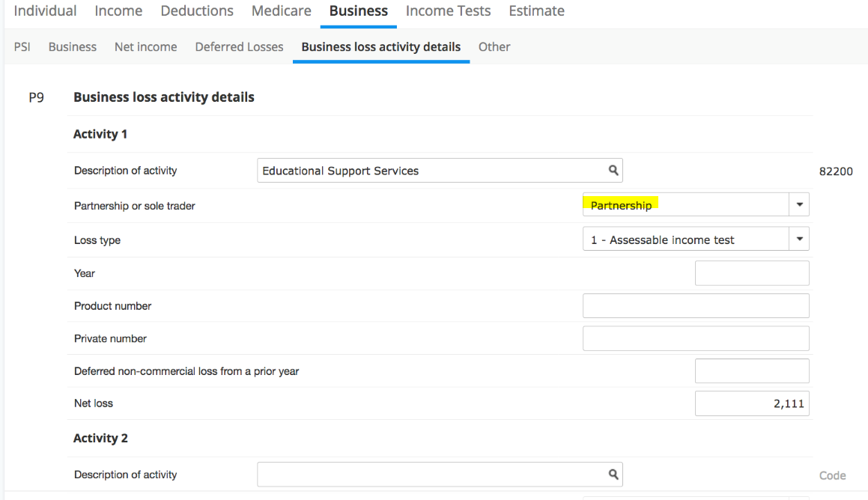Open the Loss type dropdown arrow
The image size is (868, 500).
pyautogui.click(x=799, y=239)
